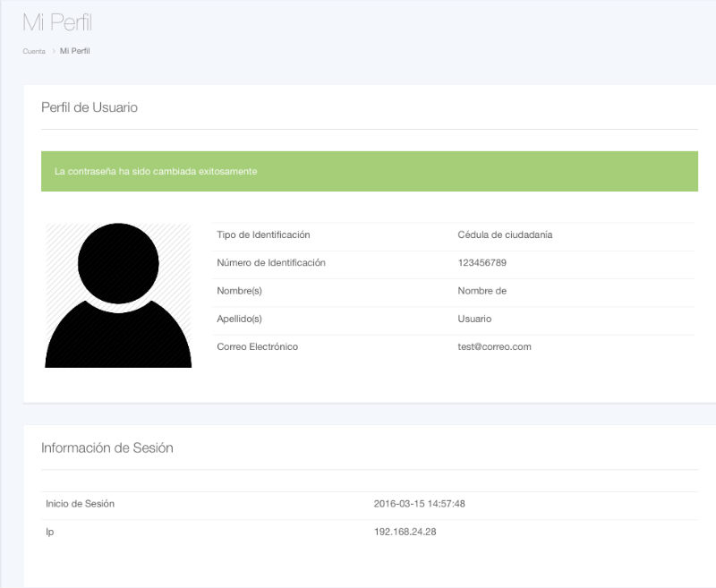Click the Apellido(s) field label
This screenshot has height=588, width=716.
(x=239, y=319)
